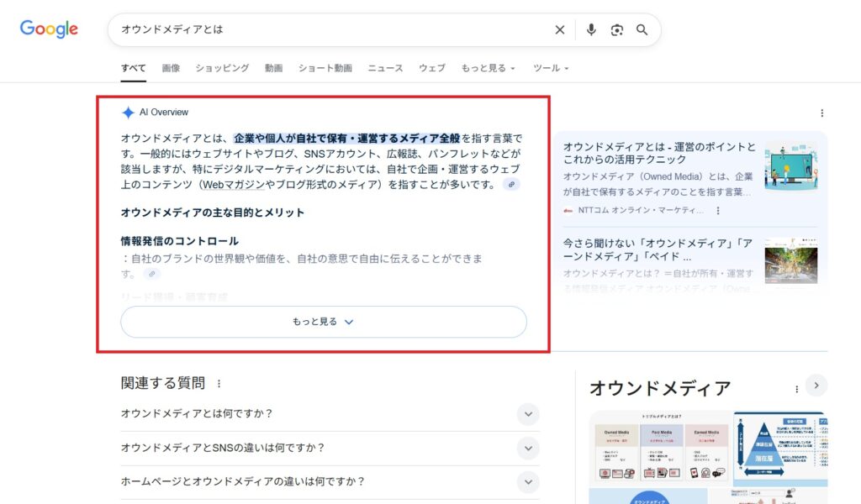
Task: Switch to the 画像 tab
Action: click(x=171, y=68)
